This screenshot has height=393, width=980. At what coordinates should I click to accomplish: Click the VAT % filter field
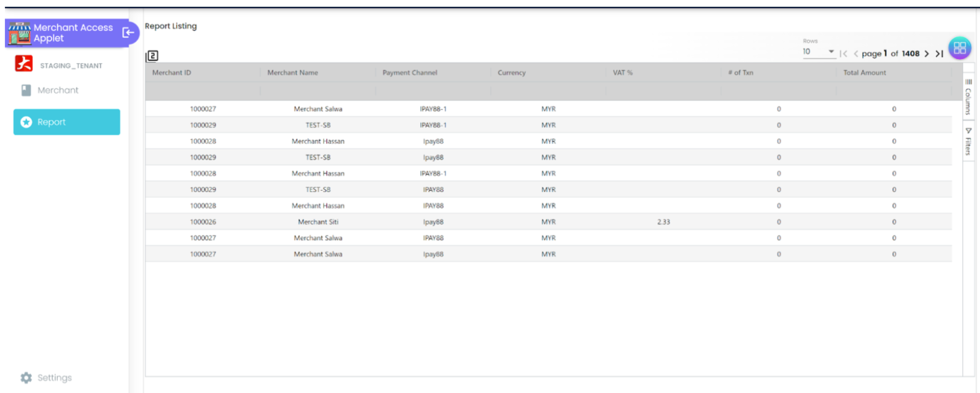[664, 91]
